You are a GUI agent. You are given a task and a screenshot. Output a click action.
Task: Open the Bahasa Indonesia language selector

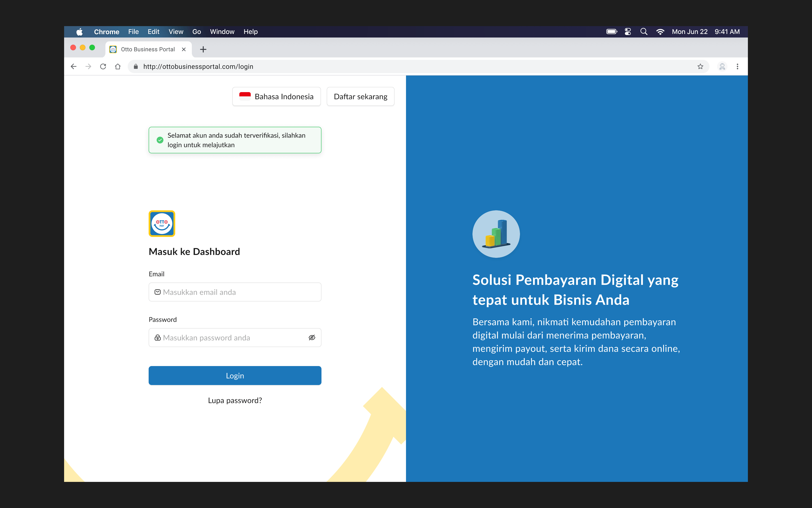coord(276,96)
